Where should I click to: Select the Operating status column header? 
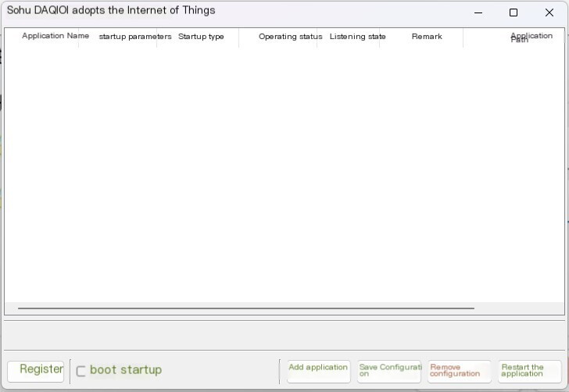278,37
